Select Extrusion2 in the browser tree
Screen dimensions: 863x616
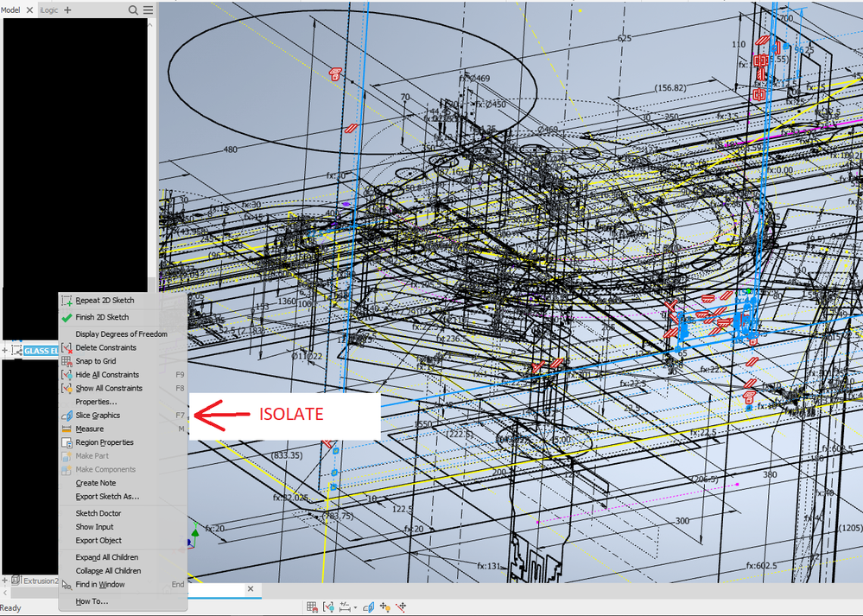[x=41, y=581]
